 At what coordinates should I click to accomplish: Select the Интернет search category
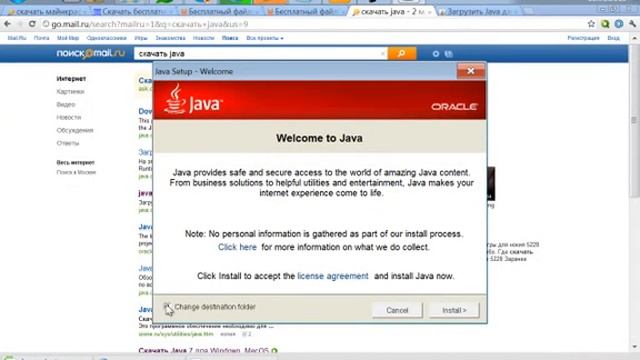pyautogui.click(x=71, y=79)
